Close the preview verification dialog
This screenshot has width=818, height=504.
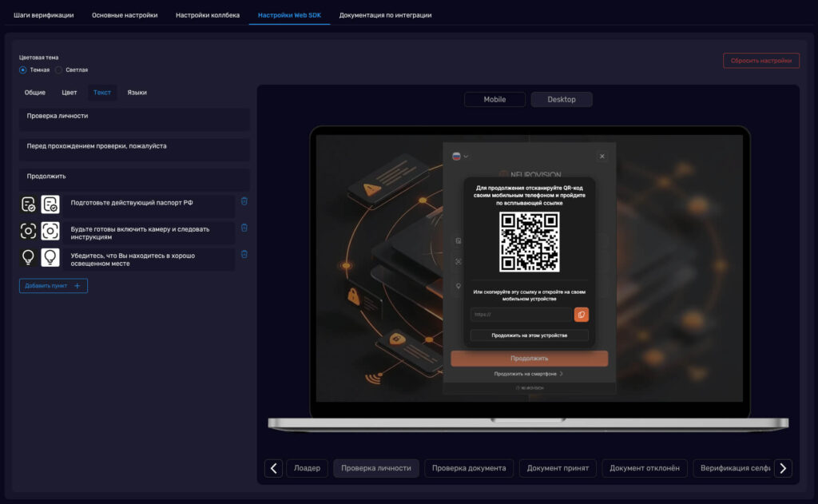(602, 157)
